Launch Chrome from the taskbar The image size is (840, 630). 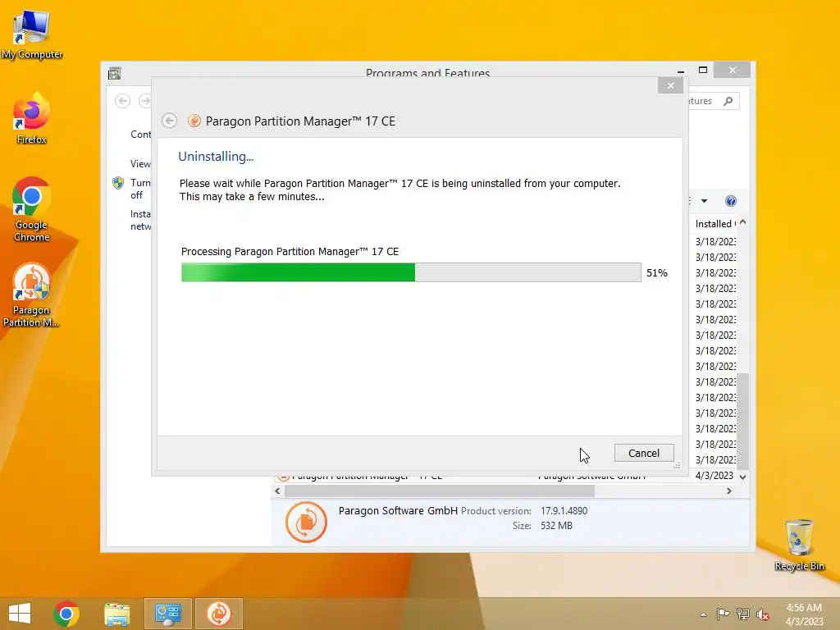(66, 614)
